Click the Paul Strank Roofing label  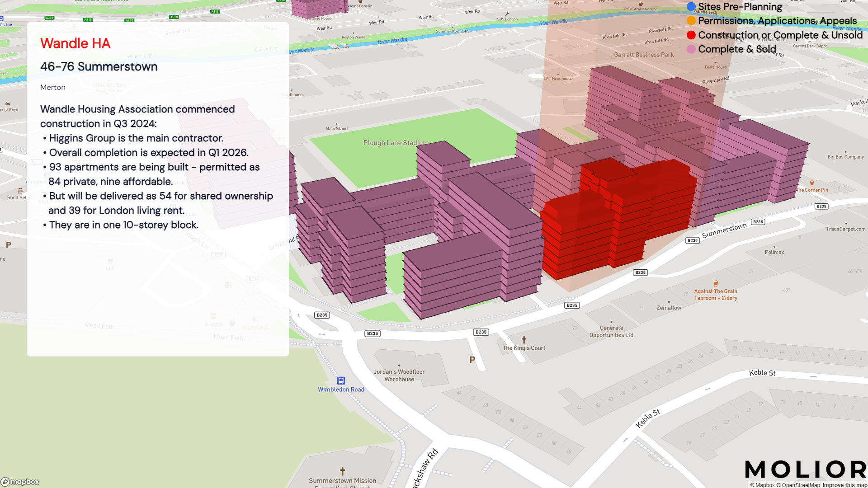click(641, 9)
